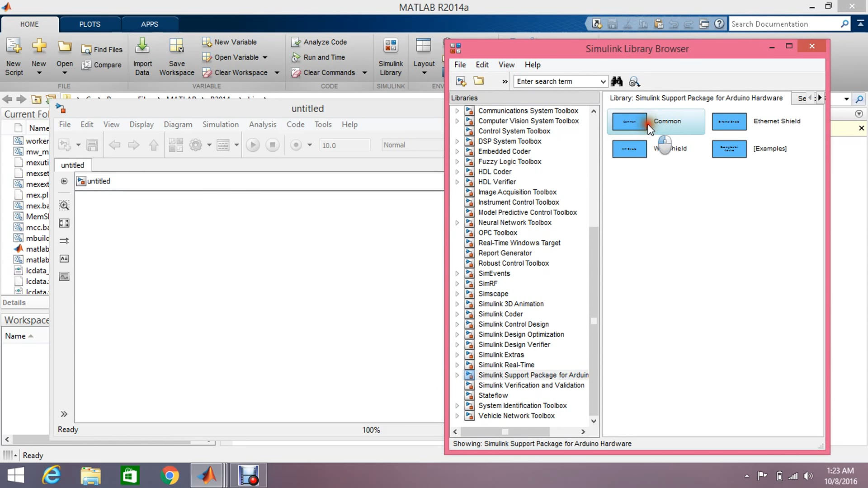The height and width of the screenshot is (488, 868).
Task: Click Library Browser icon in model toolbar
Action: pos(176,145)
